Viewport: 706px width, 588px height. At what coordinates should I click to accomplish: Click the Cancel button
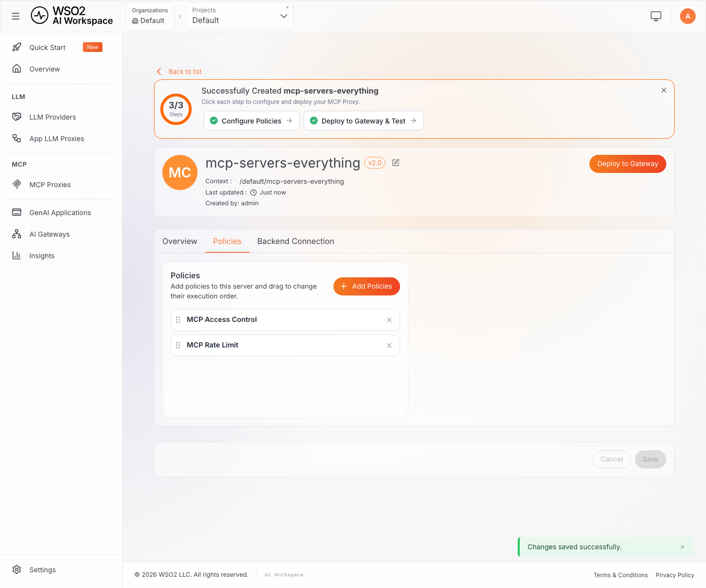[612, 459]
